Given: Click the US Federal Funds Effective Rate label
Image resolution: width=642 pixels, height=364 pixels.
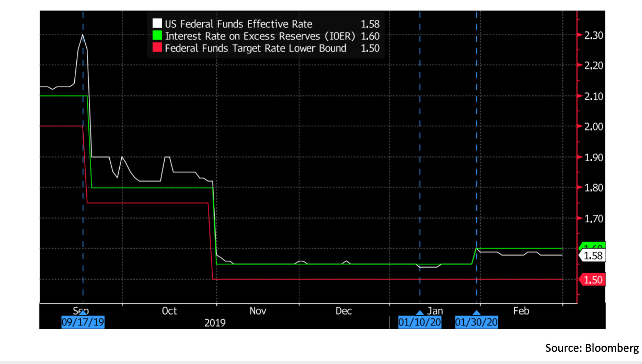Looking at the screenshot, I should pos(239,24).
